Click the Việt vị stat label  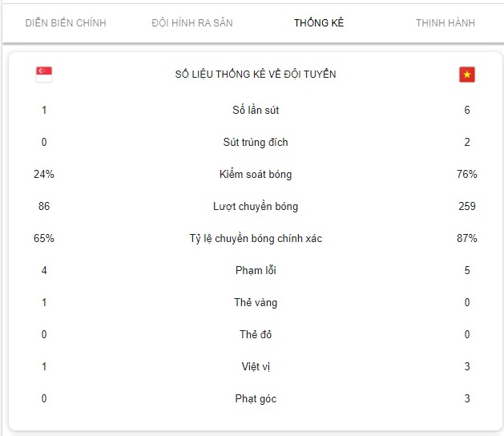coord(256,366)
